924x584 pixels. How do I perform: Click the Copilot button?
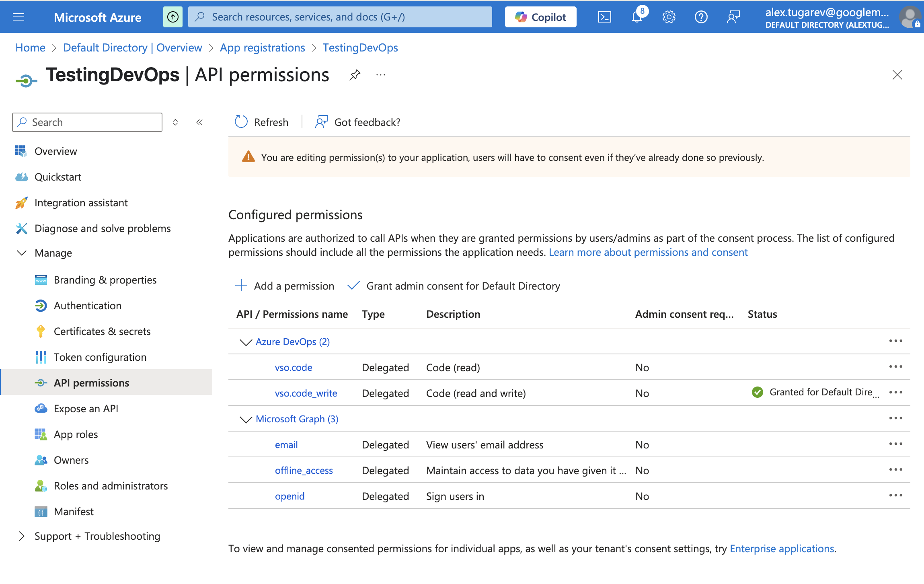tap(540, 17)
